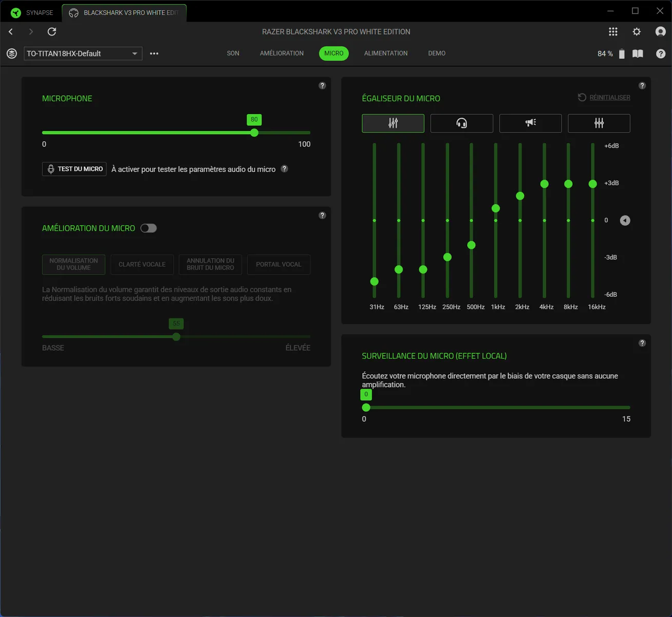Enable the Amélioration du micro toggle

point(148,228)
